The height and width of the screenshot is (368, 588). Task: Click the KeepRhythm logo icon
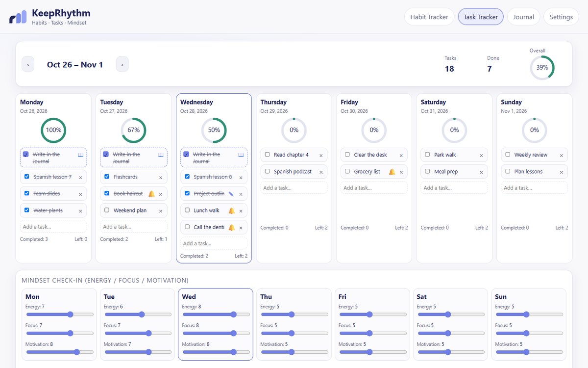click(x=18, y=17)
